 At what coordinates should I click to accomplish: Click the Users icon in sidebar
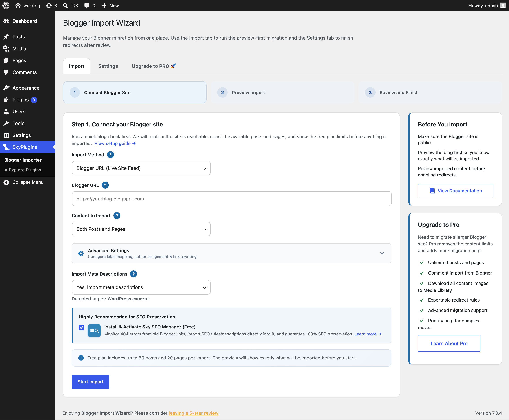6,112
